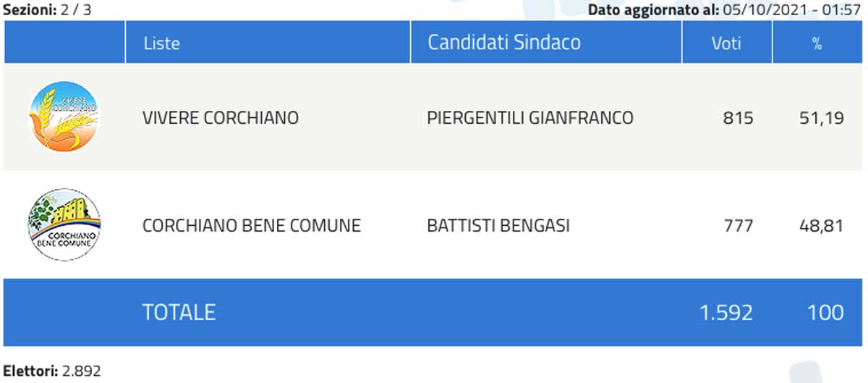Select candidate BATTISTI BENGASI
Viewport: 868px width, 383px height.
(x=498, y=226)
